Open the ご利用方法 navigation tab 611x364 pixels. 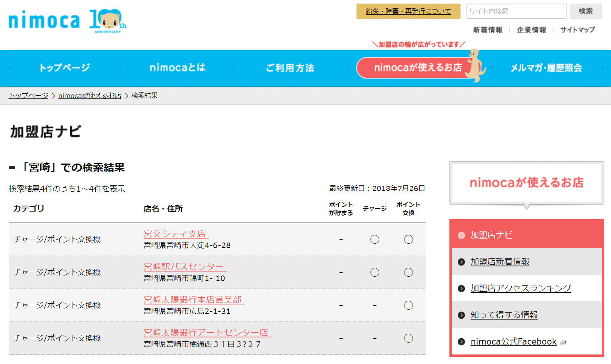pos(290,68)
